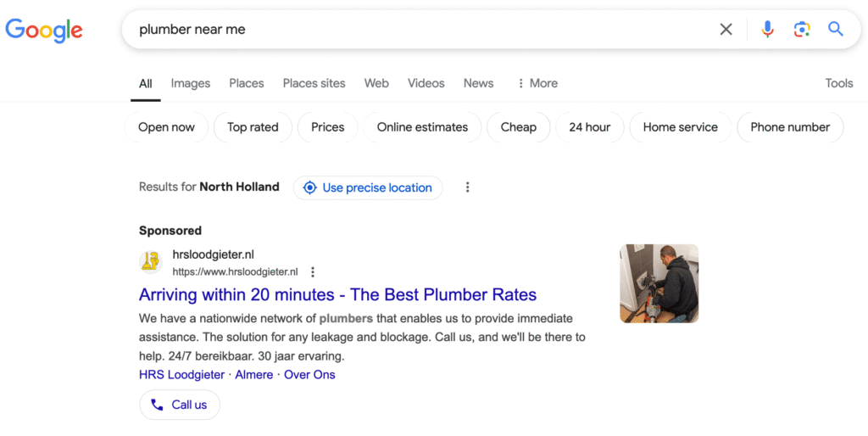Switch to the Images tab
Viewport: 868px width, 436px height.
coord(190,83)
